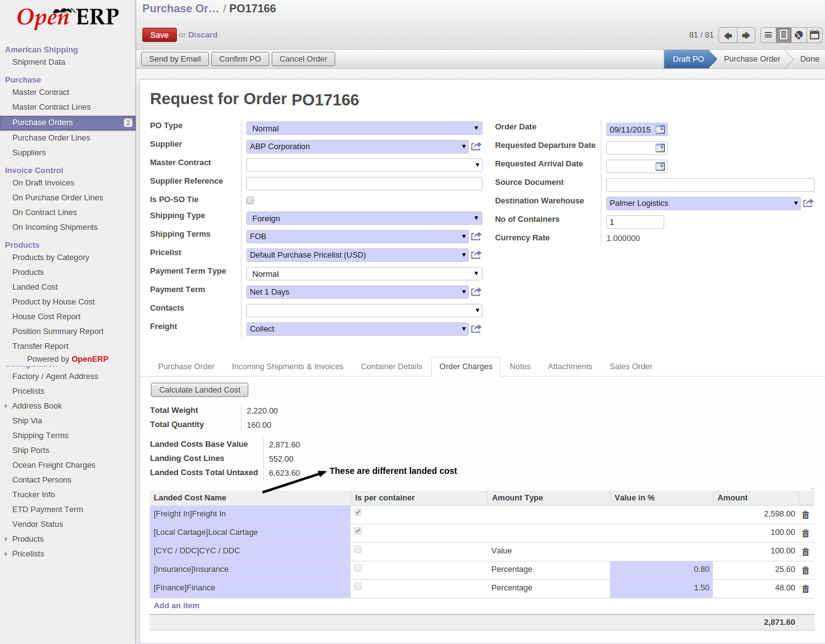Viewport: 825px width, 644px height.
Task: Open Trucker Info in the sidebar
Action: click(34, 495)
